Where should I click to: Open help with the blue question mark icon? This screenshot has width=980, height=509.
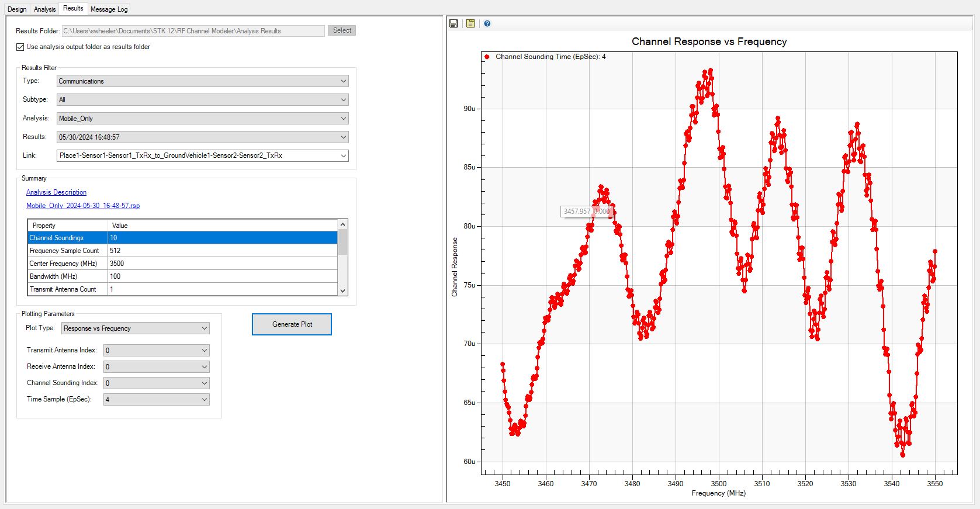click(x=487, y=23)
